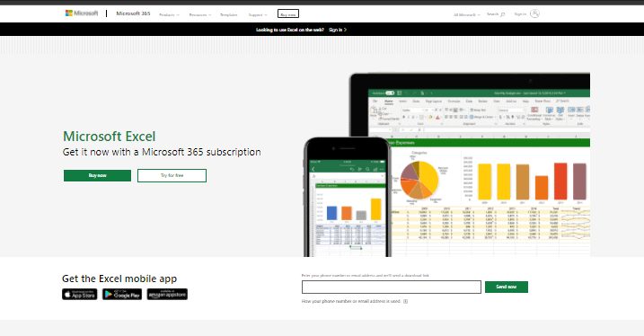This screenshot has height=336, width=644.
Task: Expand the All Microsoft dropdown
Action: [466, 14]
